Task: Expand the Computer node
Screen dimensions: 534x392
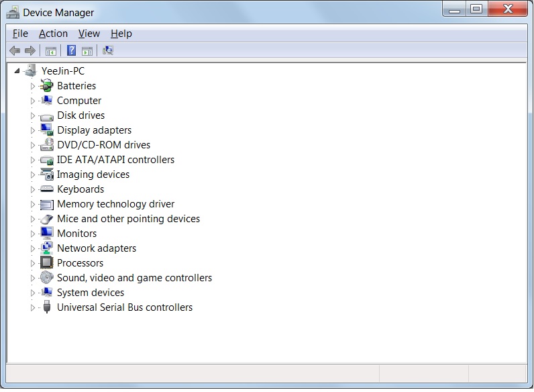Action: [x=33, y=101]
